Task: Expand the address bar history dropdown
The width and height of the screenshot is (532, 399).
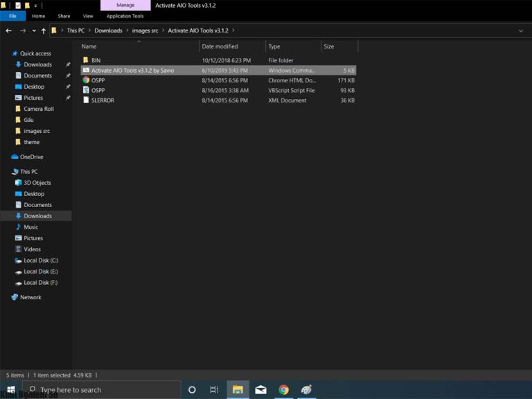Action: (520, 30)
